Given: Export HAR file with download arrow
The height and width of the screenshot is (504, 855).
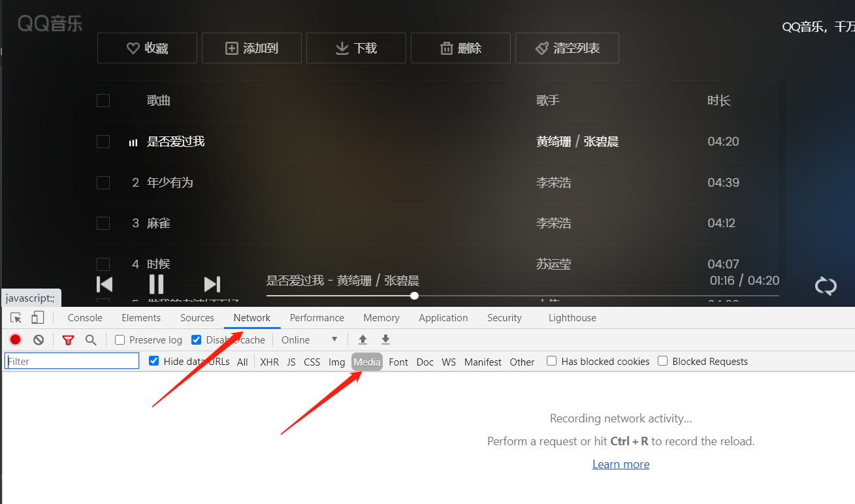Looking at the screenshot, I should coord(386,339).
